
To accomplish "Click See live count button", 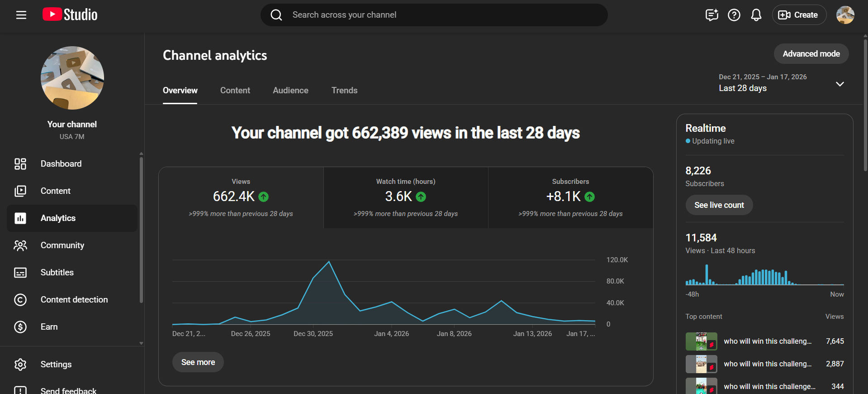I will [x=719, y=205].
